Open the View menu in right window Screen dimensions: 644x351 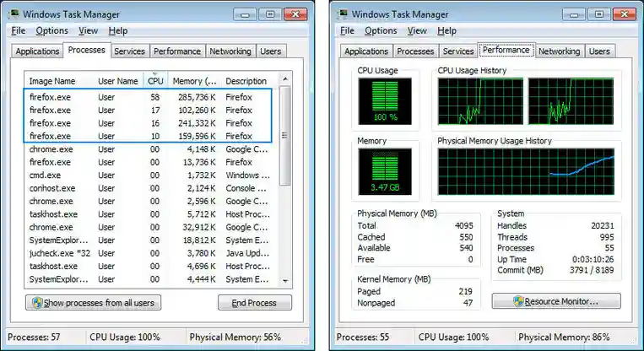pyautogui.click(x=417, y=30)
